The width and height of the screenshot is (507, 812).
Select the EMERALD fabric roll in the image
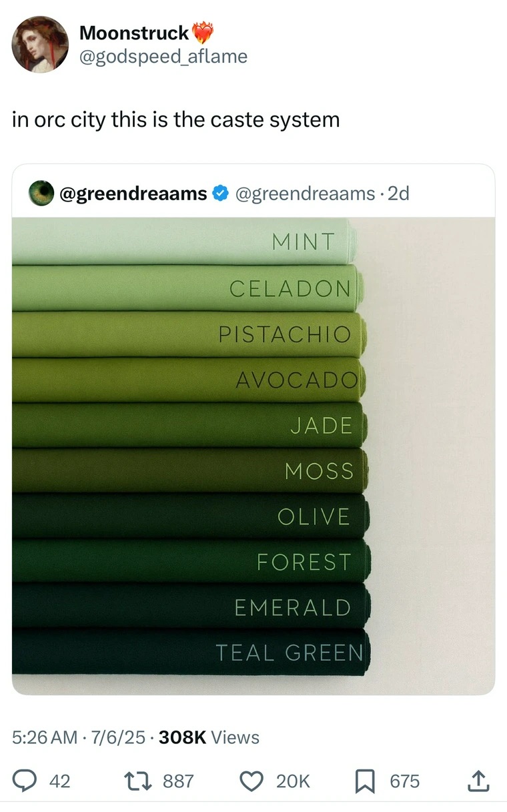pos(187,608)
